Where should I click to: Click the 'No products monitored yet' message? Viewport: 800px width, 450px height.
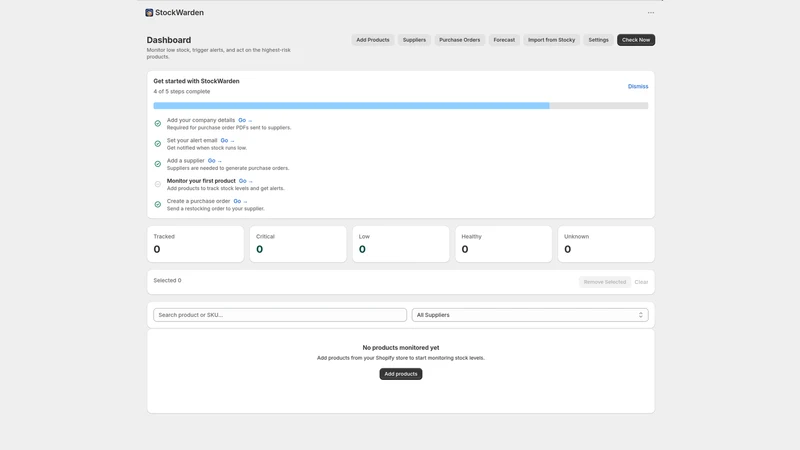click(x=401, y=347)
